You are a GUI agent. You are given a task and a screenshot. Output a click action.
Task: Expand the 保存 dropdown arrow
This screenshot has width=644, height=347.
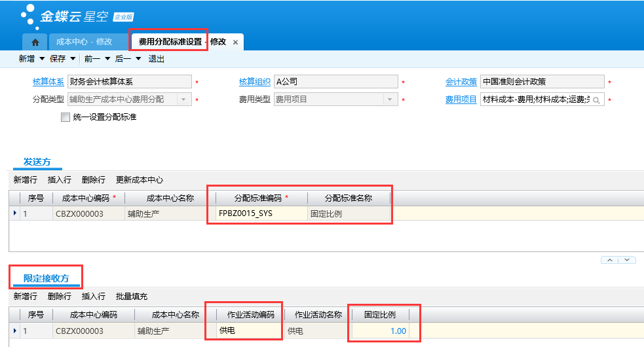(72, 59)
